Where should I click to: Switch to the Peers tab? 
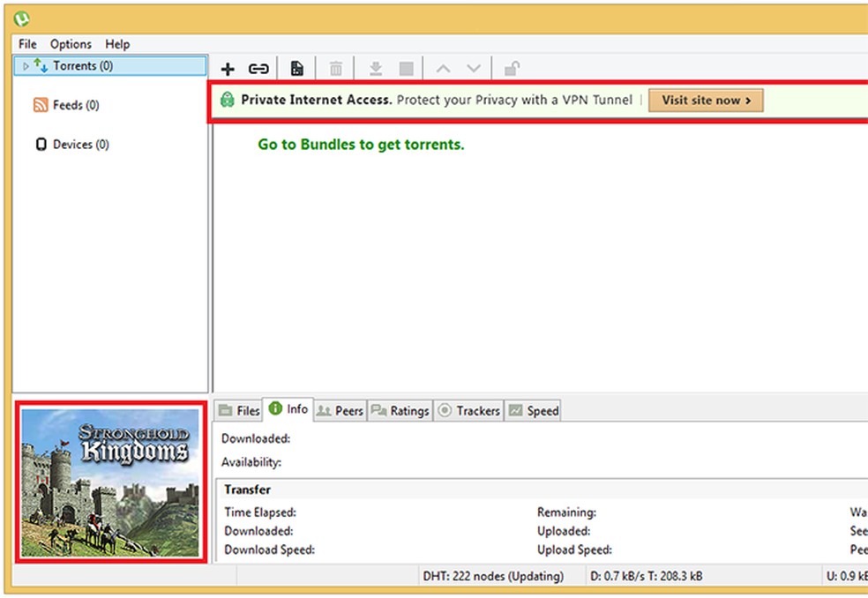(x=340, y=410)
